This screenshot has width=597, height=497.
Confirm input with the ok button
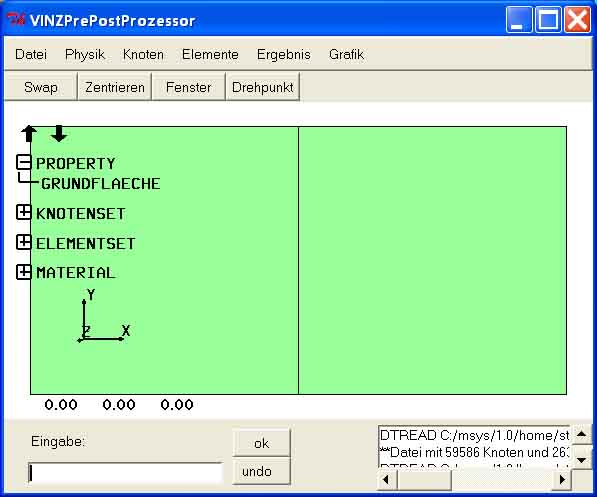[x=262, y=443]
